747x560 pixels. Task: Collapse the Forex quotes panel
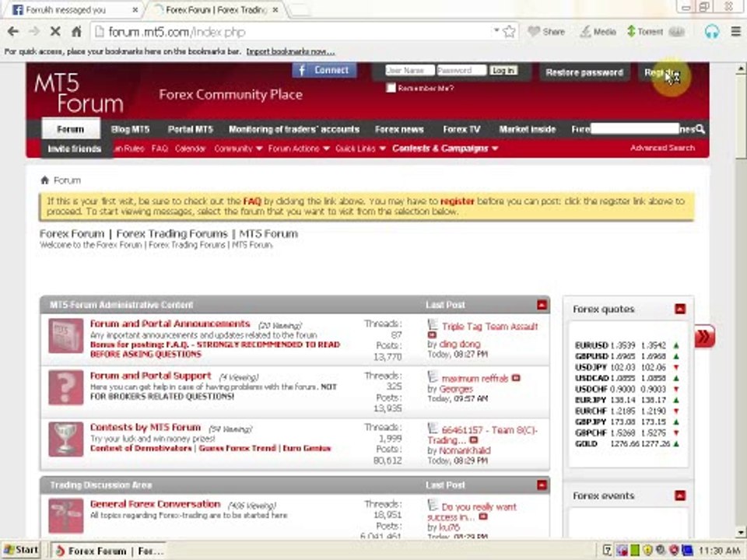[x=680, y=309]
